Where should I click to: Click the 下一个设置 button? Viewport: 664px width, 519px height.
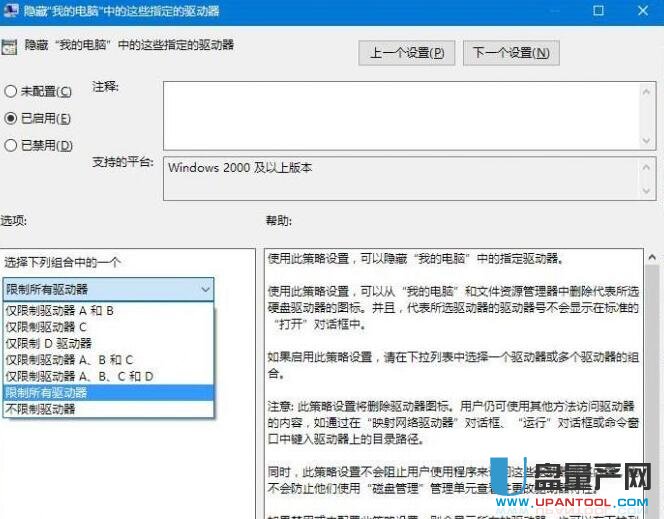(511, 53)
